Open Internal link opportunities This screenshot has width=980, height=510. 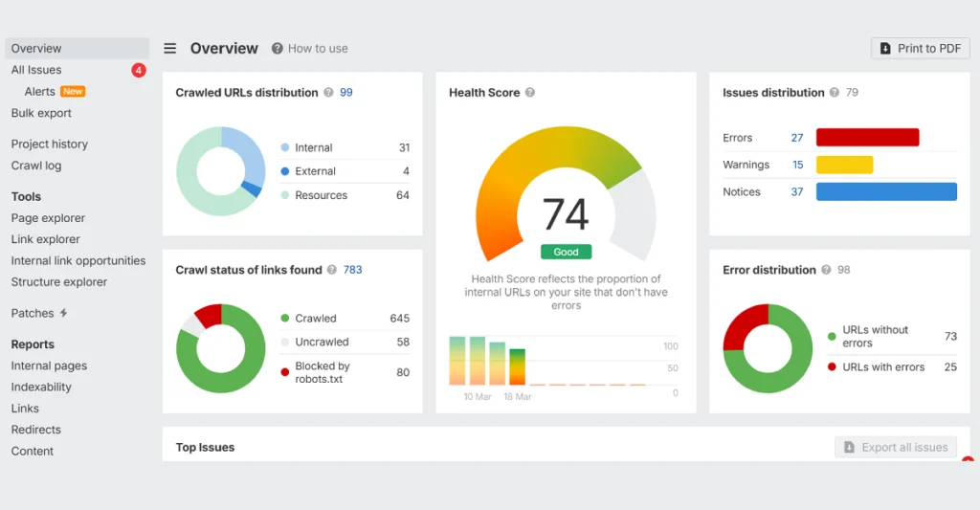[78, 260]
